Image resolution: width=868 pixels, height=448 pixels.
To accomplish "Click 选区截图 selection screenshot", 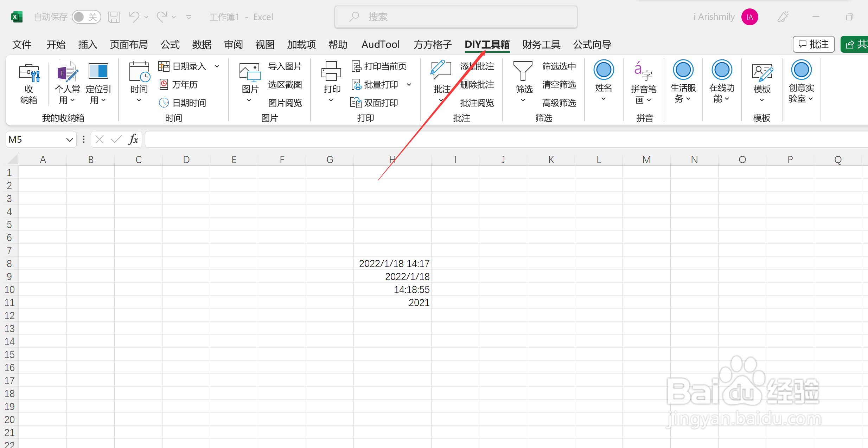I will 285,85.
